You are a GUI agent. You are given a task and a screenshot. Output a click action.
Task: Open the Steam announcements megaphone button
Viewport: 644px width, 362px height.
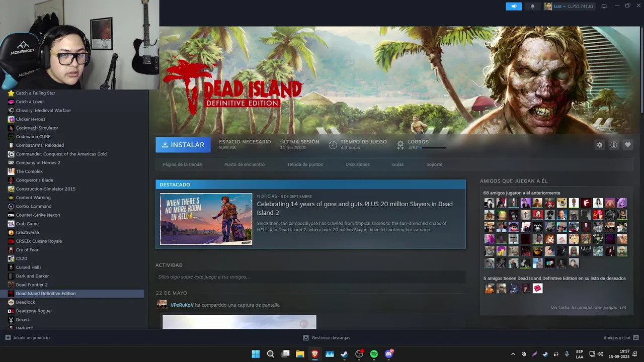(x=514, y=6)
